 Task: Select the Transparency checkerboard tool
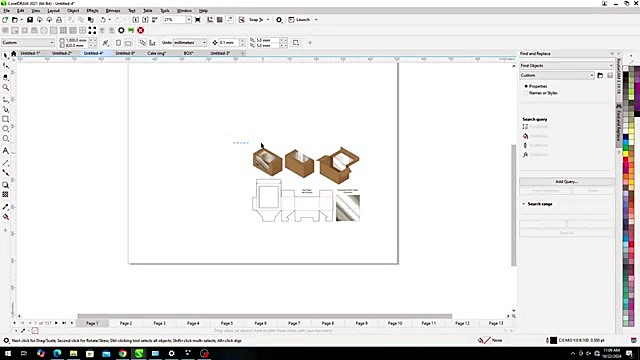coord(5,195)
